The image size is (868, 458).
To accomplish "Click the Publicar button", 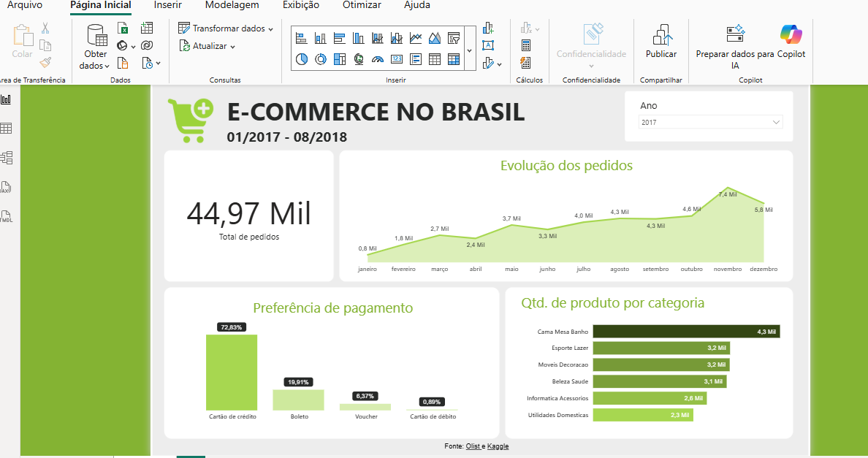I will (x=661, y=42).
